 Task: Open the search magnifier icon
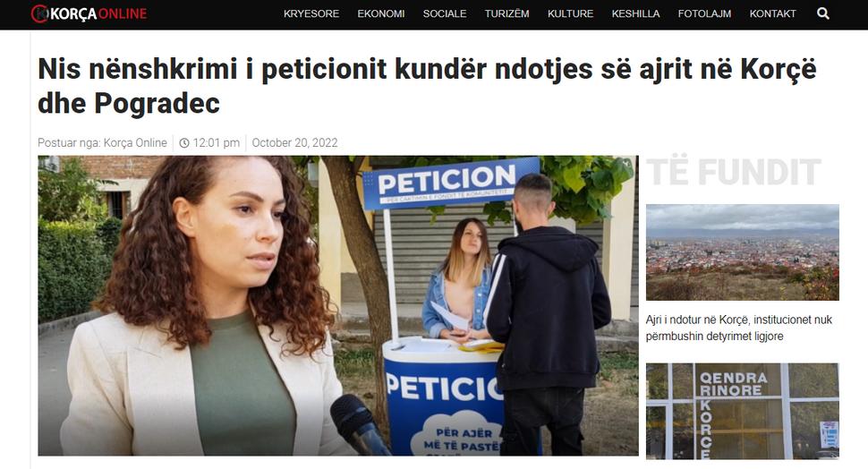click(x=823, y=13)
